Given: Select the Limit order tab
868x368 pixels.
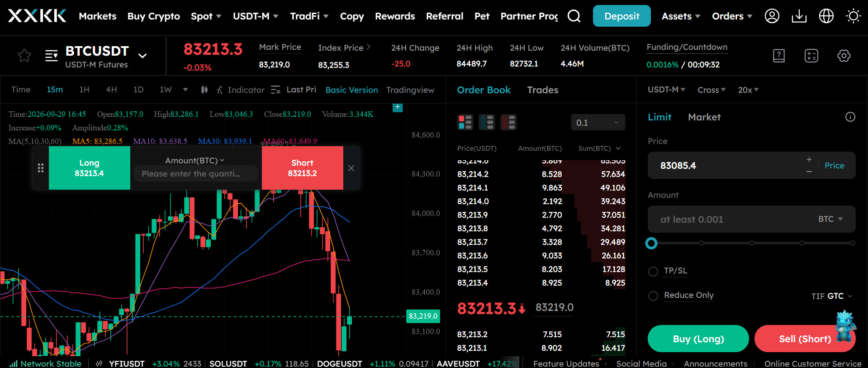Looking at the screenshot, I should [x=659, y=117].
